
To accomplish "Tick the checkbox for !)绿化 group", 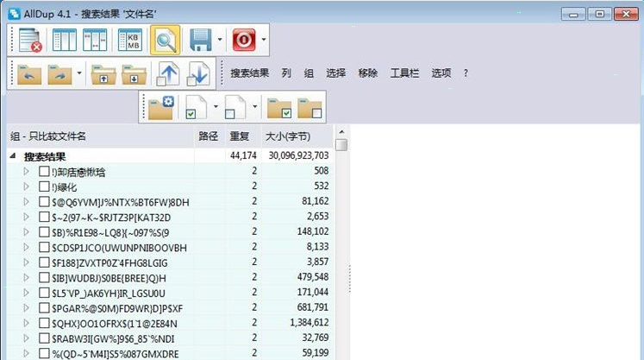I will point(44,186).
